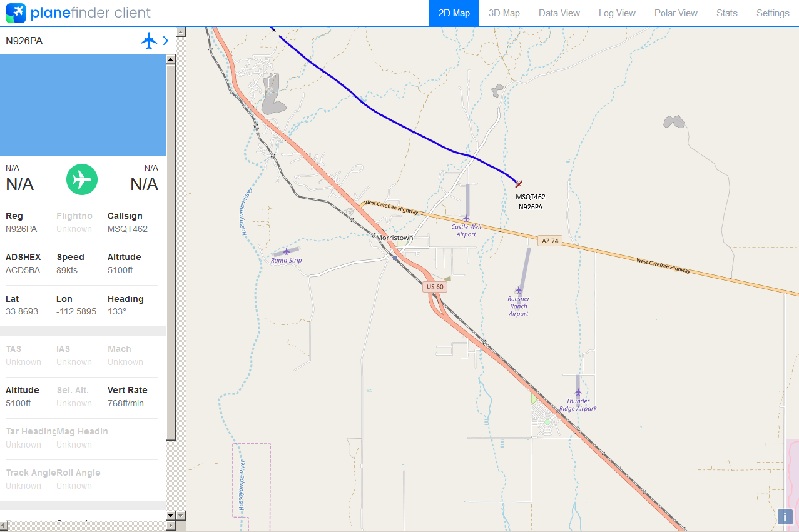Click the Mach Unknown value
799x532 pixels.
125,362
